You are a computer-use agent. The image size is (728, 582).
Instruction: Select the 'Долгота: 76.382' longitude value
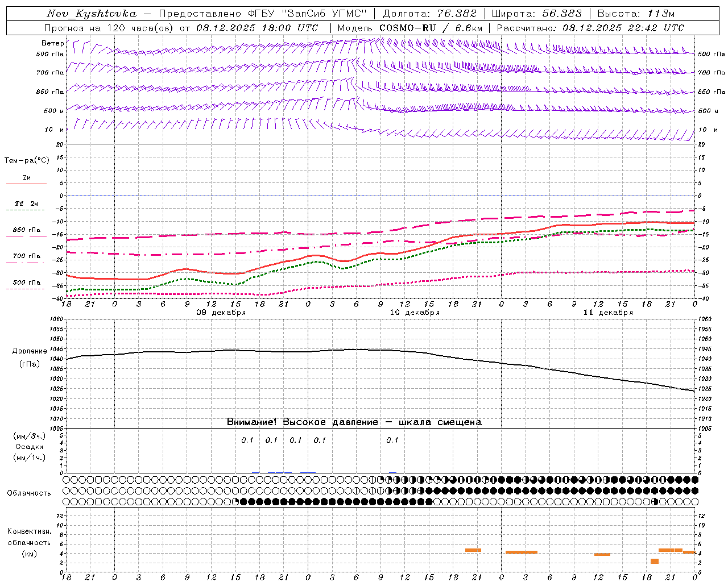pos(430,14)
